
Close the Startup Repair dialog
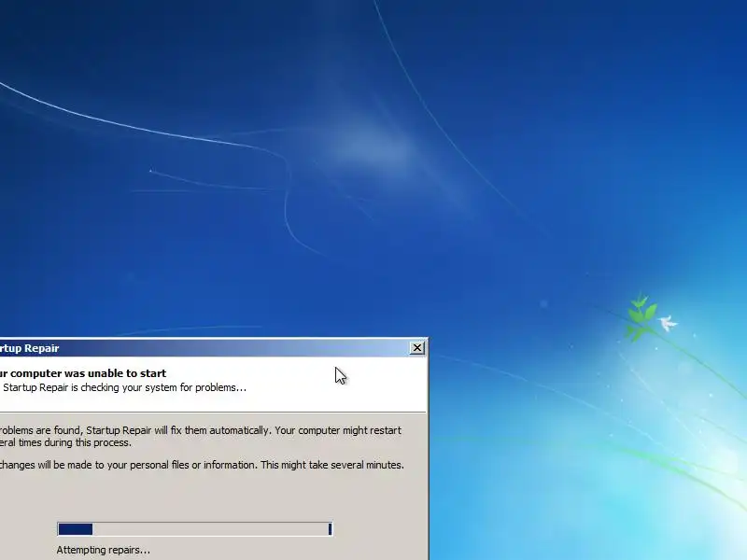tap(416, 348)
